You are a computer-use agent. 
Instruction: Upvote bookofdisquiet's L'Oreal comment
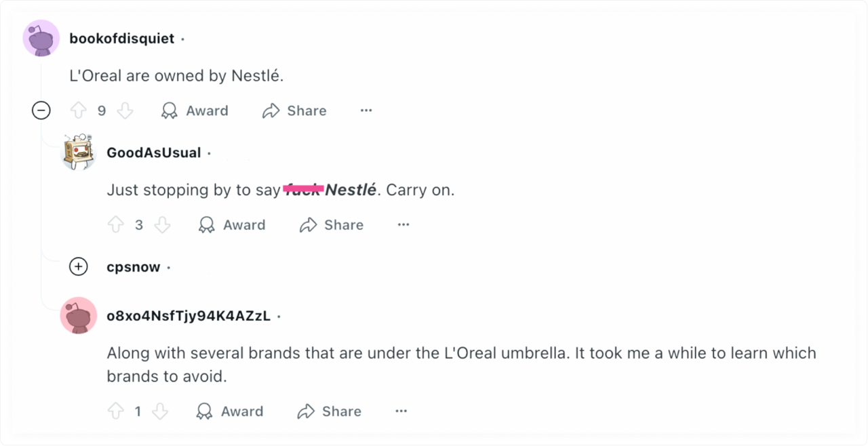point(79,110)
